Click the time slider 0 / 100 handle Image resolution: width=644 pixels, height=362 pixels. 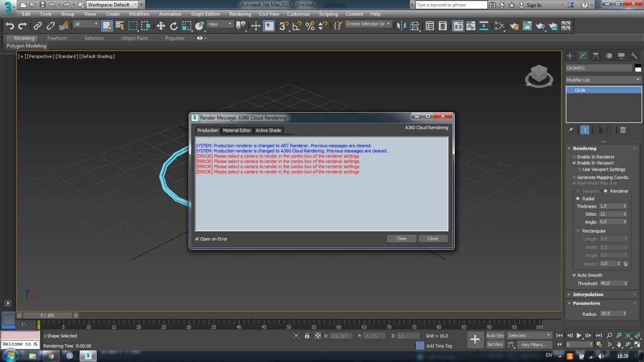point(47,315)
